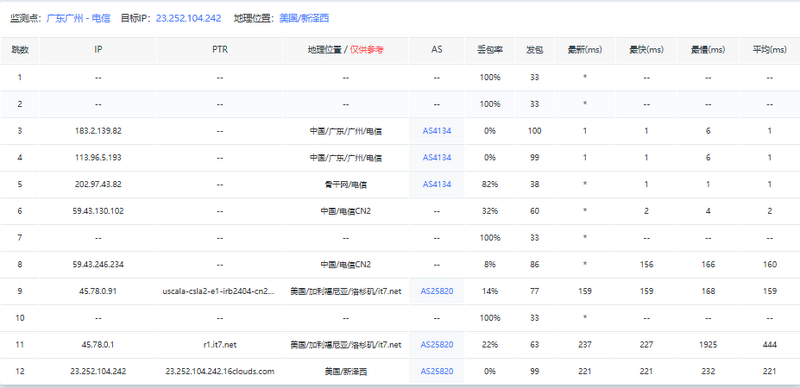This screenshot has height=388, width=800.
Task: Click the 最慢(ms) column header
Action: pos(708,50)
